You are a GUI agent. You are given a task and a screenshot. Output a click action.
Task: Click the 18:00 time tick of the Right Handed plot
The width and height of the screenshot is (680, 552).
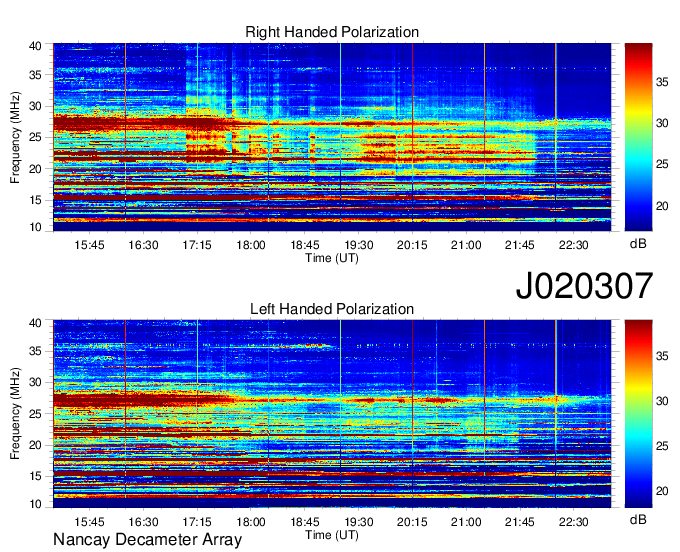[x=251, y=245]
